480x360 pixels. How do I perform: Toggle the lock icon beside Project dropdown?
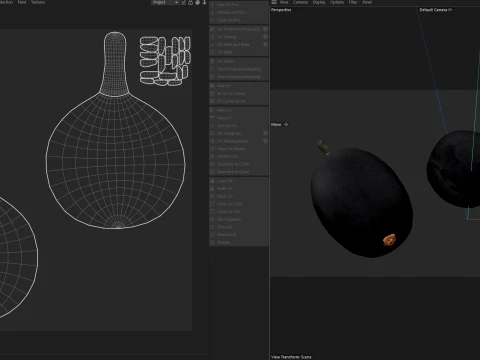(x=190, y=2)
